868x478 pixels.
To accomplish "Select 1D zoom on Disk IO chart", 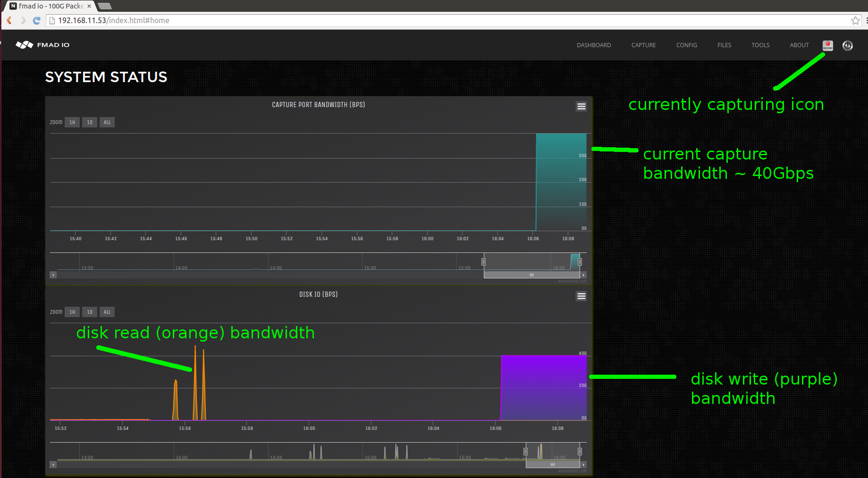I will coord(89,311).
